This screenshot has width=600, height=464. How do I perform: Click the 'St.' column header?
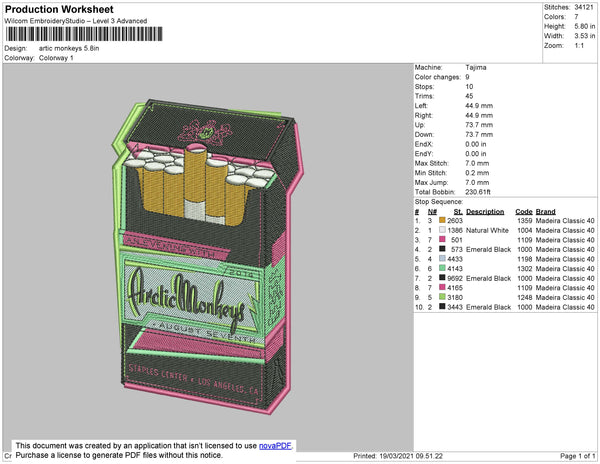pos(458,212)
